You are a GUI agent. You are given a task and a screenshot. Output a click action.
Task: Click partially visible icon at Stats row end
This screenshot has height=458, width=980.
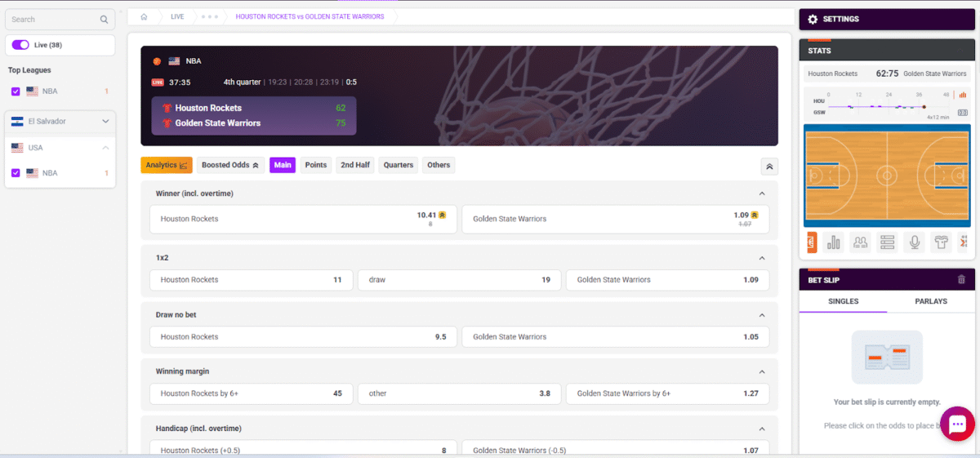tap(964, 242)
